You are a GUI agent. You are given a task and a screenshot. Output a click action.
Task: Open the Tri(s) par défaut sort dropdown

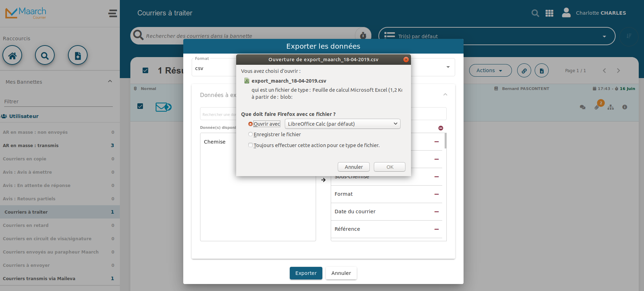(x=497, y=36)
